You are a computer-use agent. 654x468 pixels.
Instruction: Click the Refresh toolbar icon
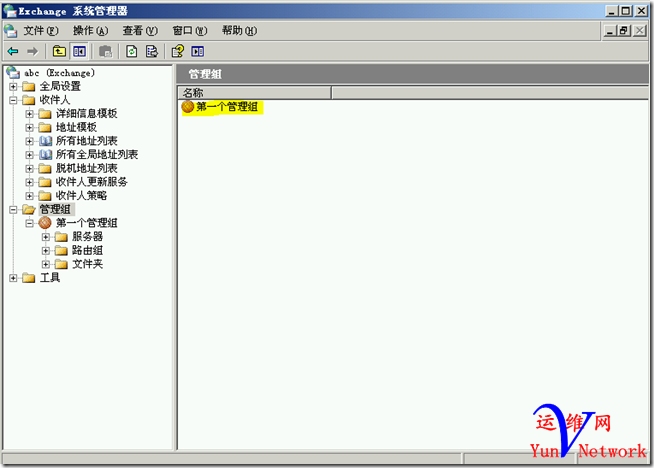pyautogui.click(x=132, y=51)
